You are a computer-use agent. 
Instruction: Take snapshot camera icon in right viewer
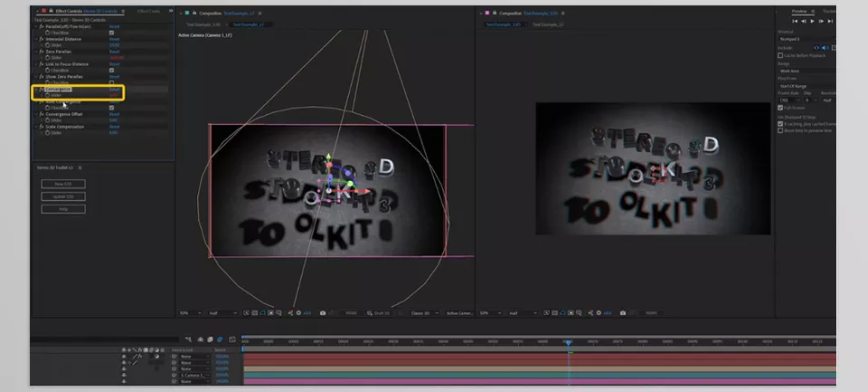click(x=623, y=313)
